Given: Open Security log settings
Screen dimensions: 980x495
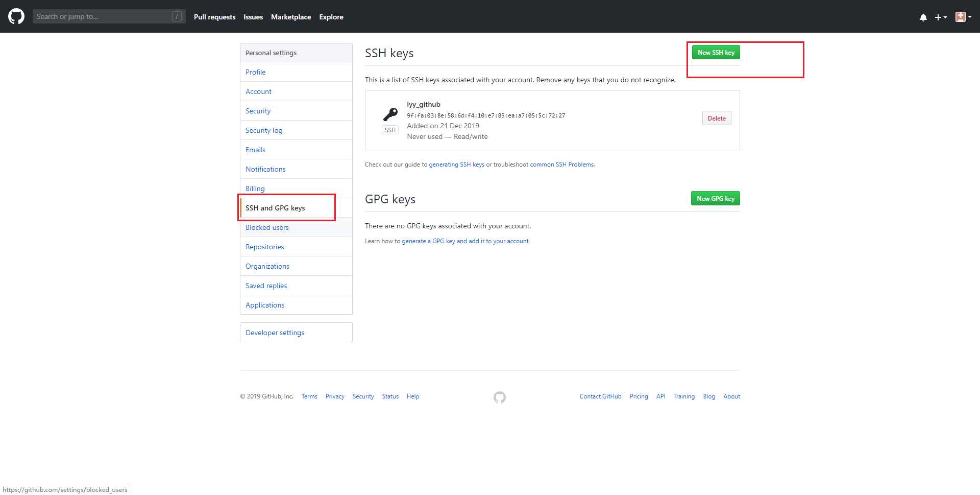Looking at the screenshot, I should tap(296, 130).
